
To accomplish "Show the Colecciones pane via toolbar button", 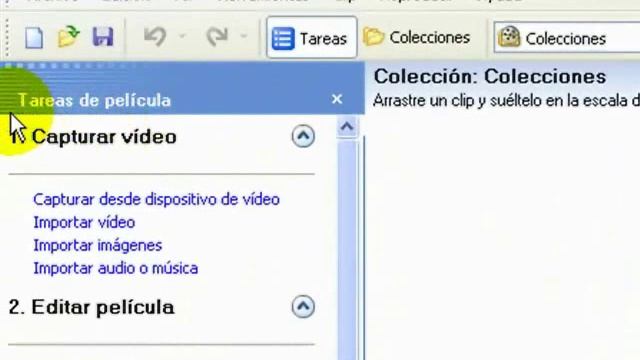I will (x=417, y=38).
